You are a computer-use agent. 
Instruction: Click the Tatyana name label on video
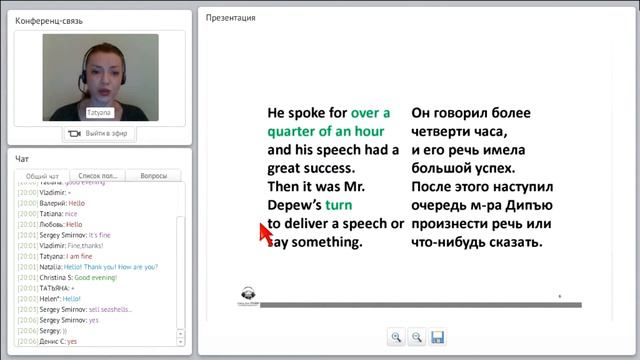tap(99, 113)
